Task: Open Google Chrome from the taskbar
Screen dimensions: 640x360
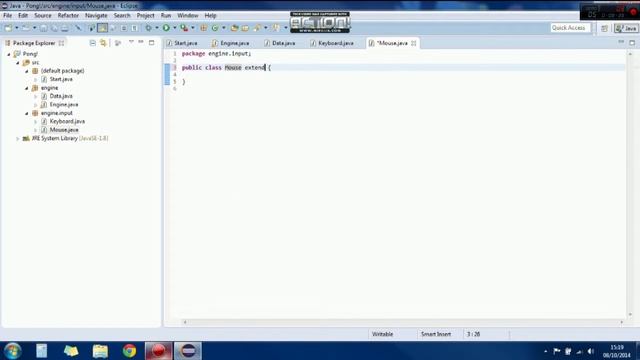Action: pos(129,351)
